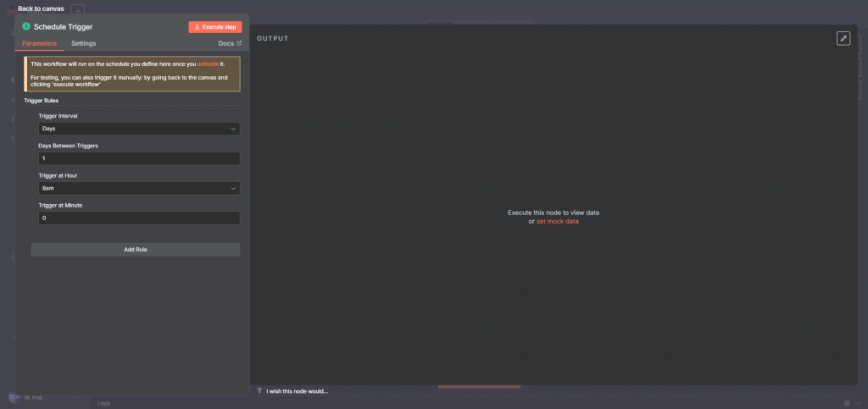Click the OUTPUT panel heading
Screen dimensions: 868x409
pyautogui.click(x=272, y=39)
